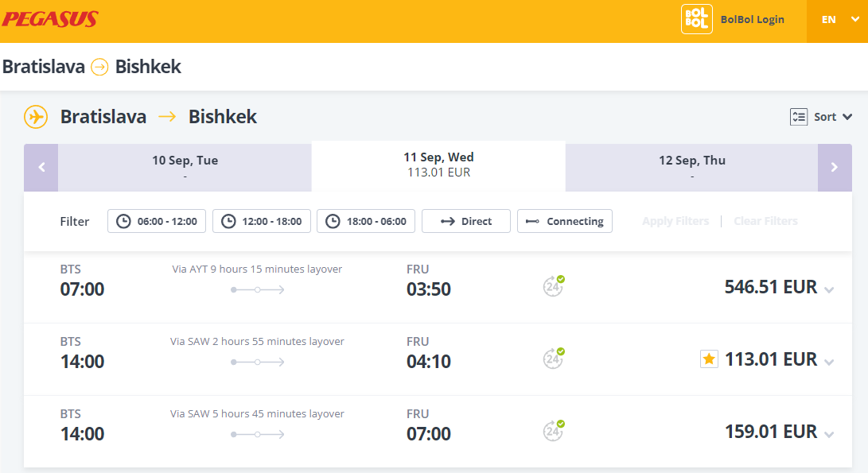This screenshot has width=868, height=473.
Task: Enable the Direct flights filter
Action: pos(466,221)
